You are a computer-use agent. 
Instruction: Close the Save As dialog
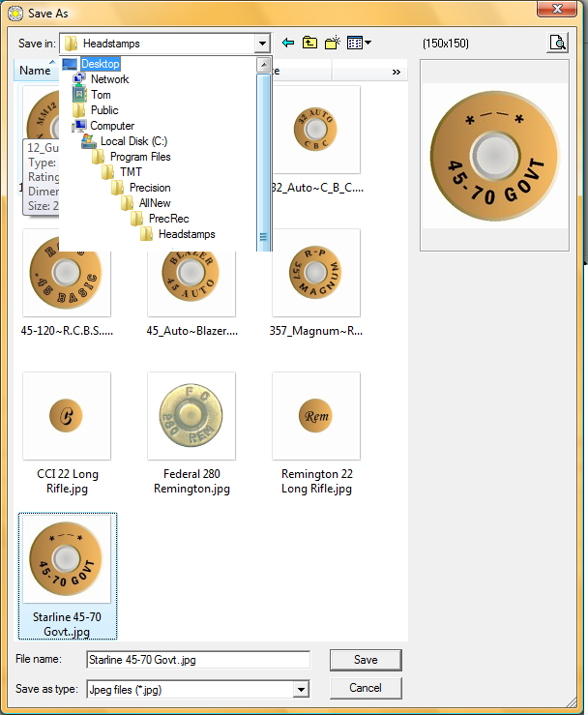pyautogui.click(x=557, y=9)
